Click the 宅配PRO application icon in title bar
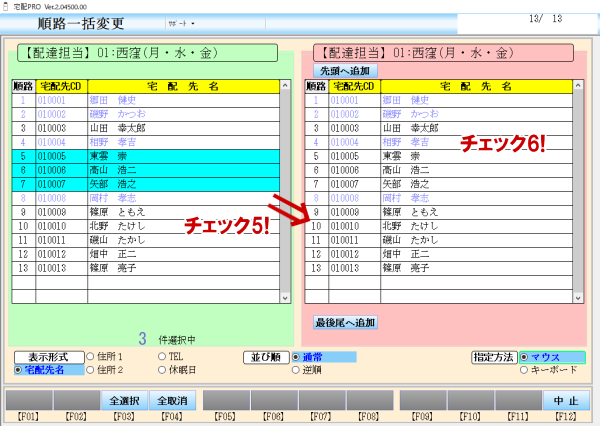 pos(6,5)
